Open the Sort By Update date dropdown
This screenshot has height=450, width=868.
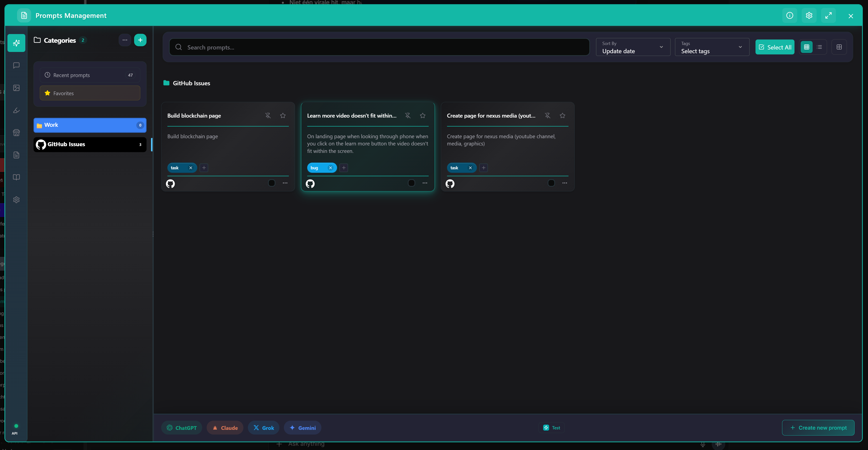pyautogui.click(x=633, y=47)
